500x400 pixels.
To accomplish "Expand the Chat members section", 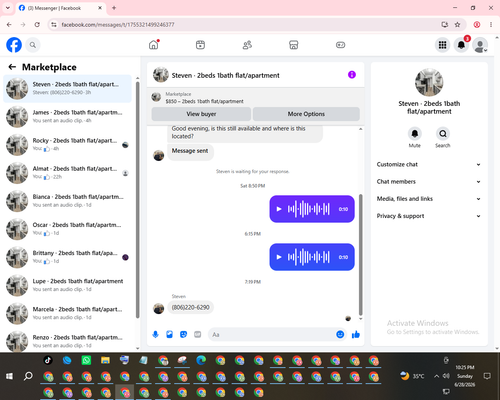I will 429,182.
